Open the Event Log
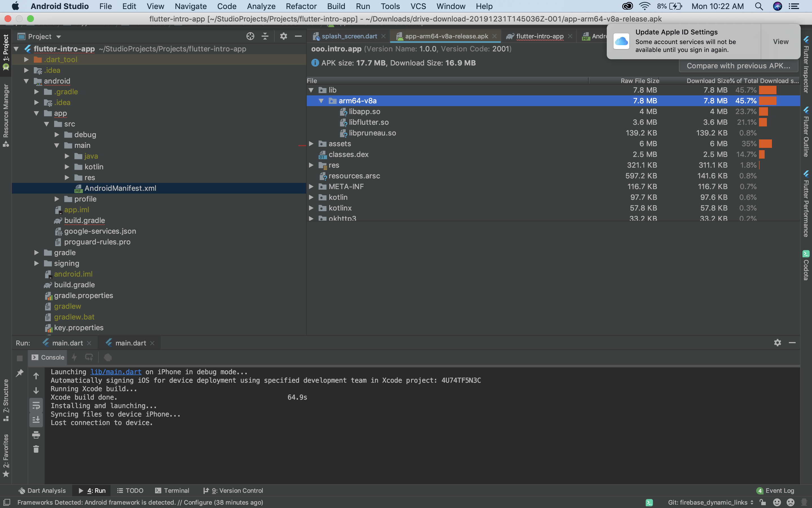The width and height of the screenshot is (812, 508). pyautogui.click(x=775, y=491)
